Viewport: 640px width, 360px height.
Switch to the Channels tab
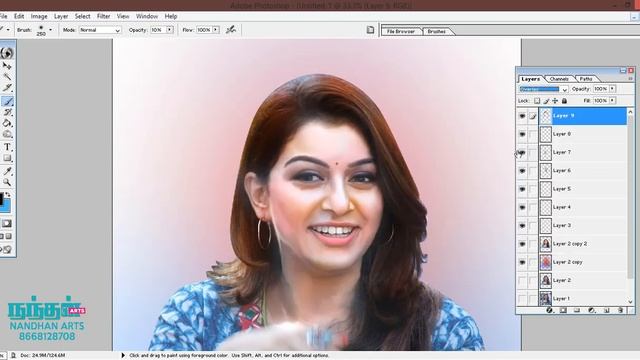pyautogui.click(x=559, y=79)
